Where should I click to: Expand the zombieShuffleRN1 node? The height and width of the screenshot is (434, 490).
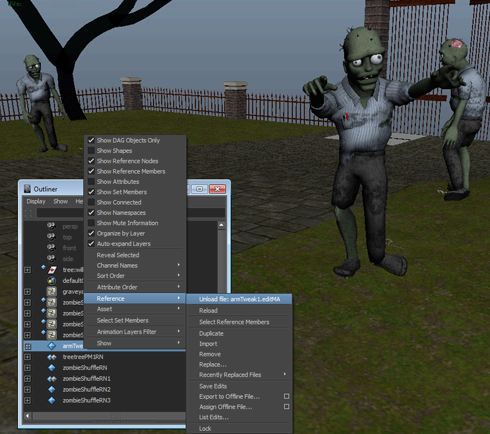coord(28,379)
